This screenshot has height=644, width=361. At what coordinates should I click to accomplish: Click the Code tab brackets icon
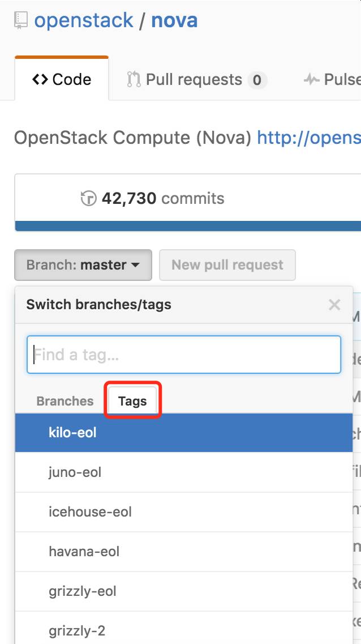(x=40, y=79)
